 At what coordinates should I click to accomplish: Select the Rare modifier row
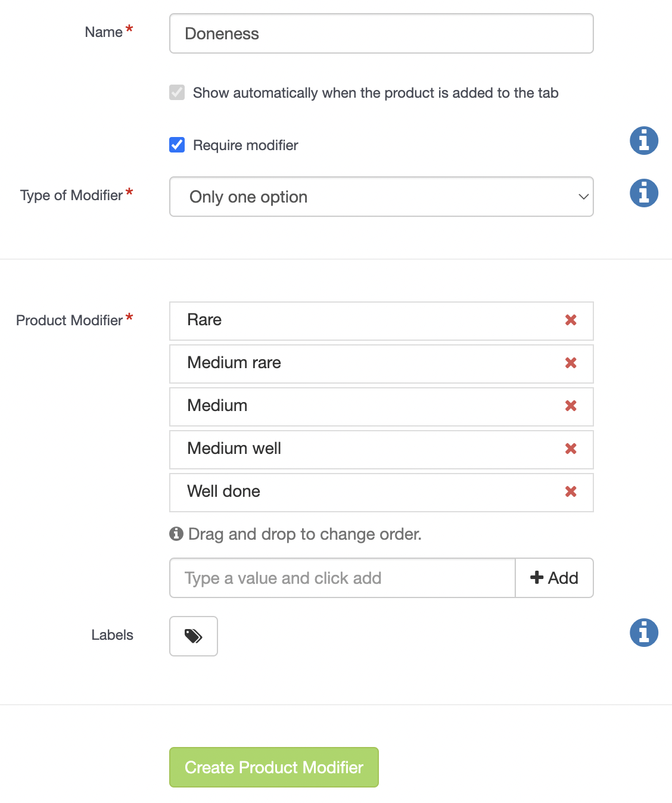tap(381, 321)
